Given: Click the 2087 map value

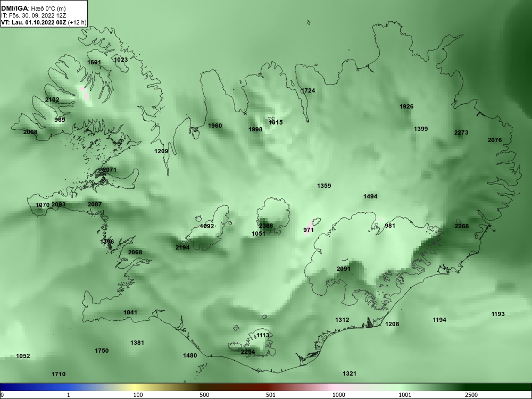Looking at the screenshot, I should click(x=95, y=205).
